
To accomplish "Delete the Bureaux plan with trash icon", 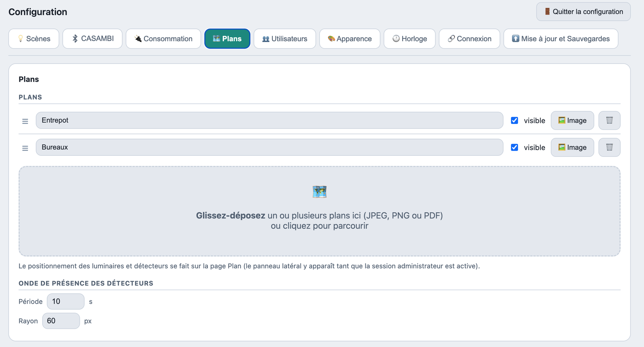I will coord(609,147).
